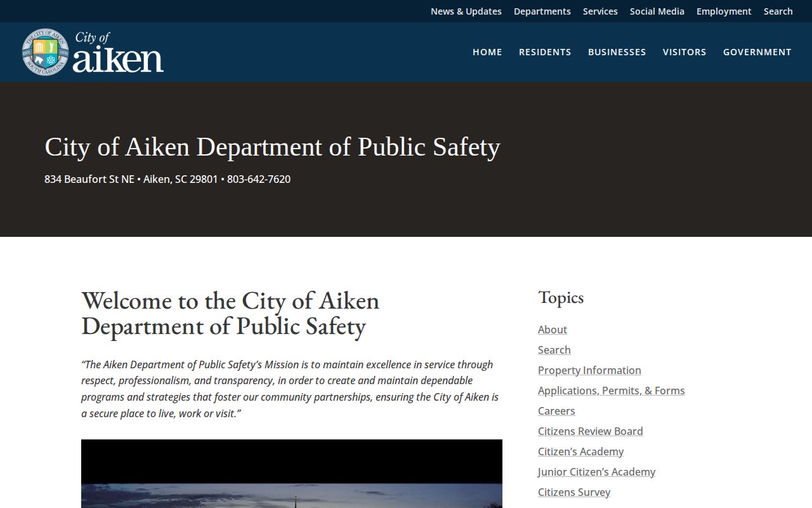Click the 'Welcome to the City of Aiken' heading
The height and width of the screenshot is (508, 812).
[x=230, y=313]
